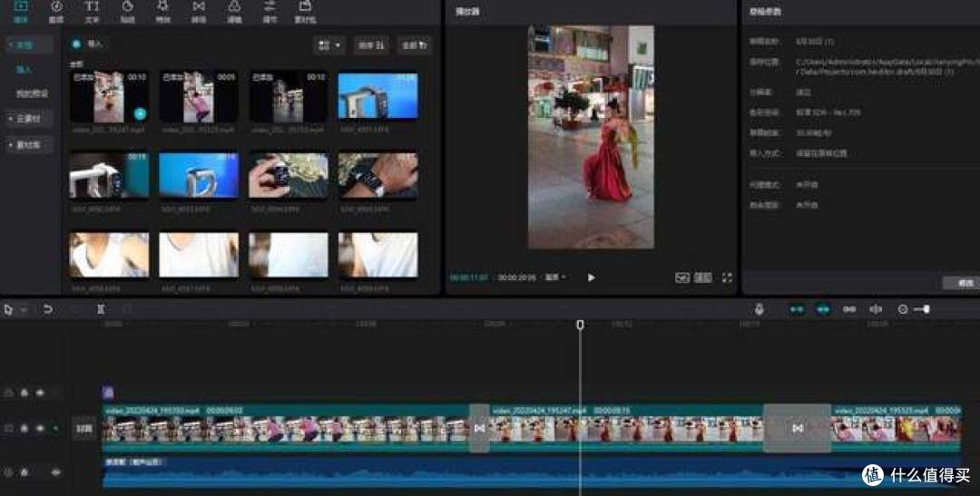The width and height of the screenshot is (980, 496).
Task: Split the clip at playhead
Action: tap(101, 309)
